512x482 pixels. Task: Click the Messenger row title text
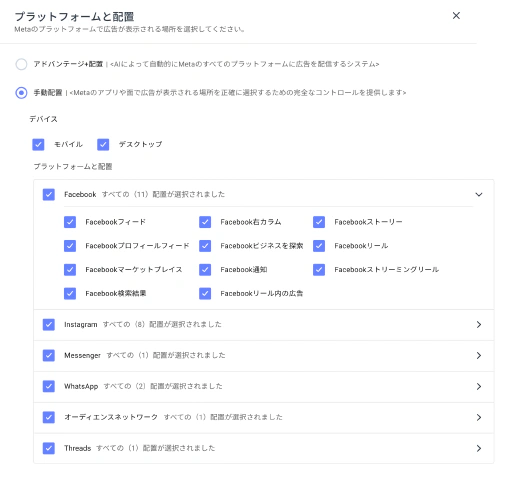pos(82,356)
